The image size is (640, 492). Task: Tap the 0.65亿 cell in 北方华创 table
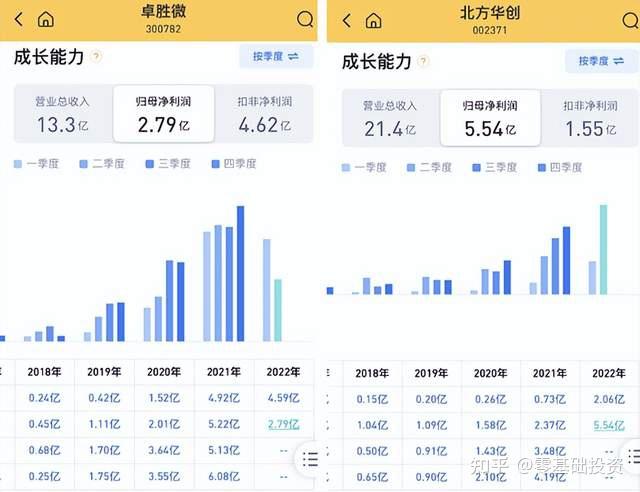[x=372, y=477]
